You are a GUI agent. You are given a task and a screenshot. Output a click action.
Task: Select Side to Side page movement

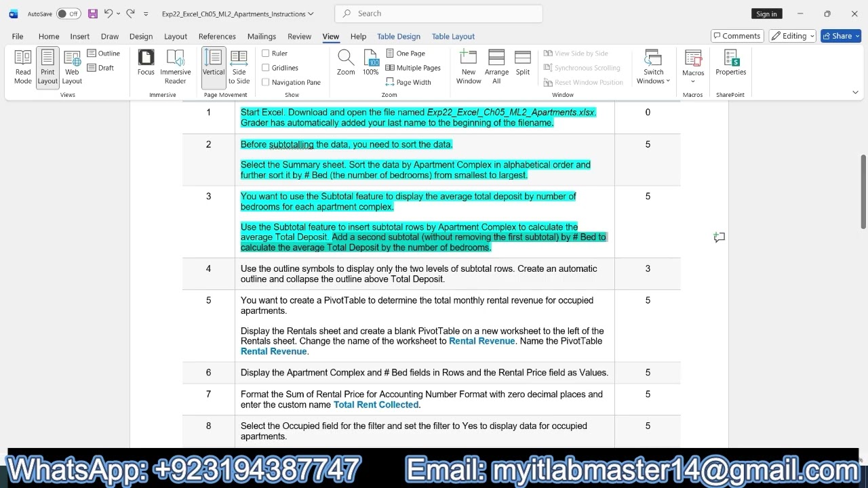239,67
